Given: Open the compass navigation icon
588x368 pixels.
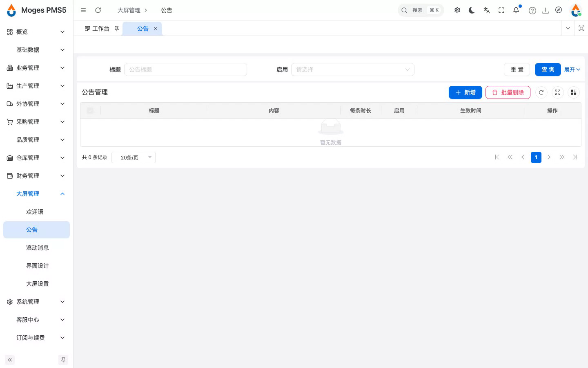Looking at the screenshot, I should click(x=559, y=10).
